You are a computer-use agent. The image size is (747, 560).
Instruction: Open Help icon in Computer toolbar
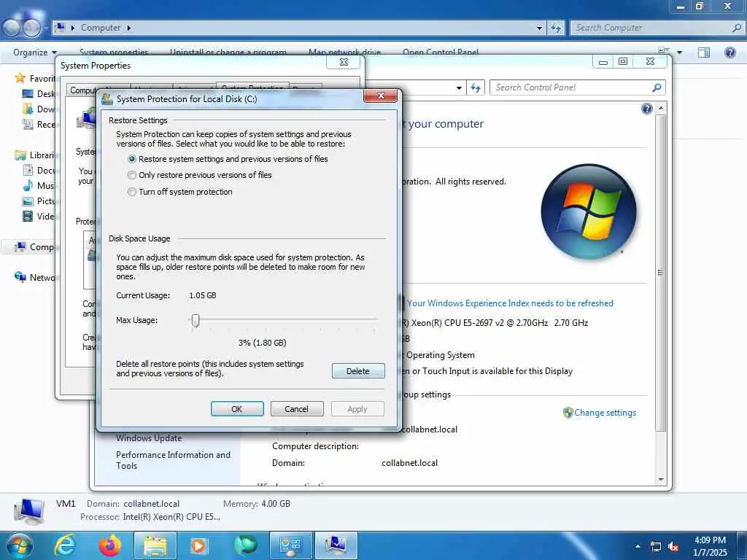tap(729, 52)
